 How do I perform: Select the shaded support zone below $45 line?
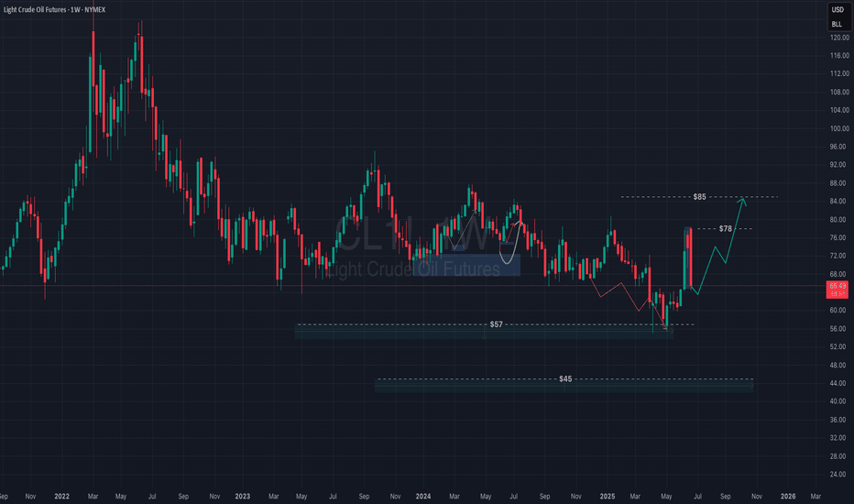(564, 386)
